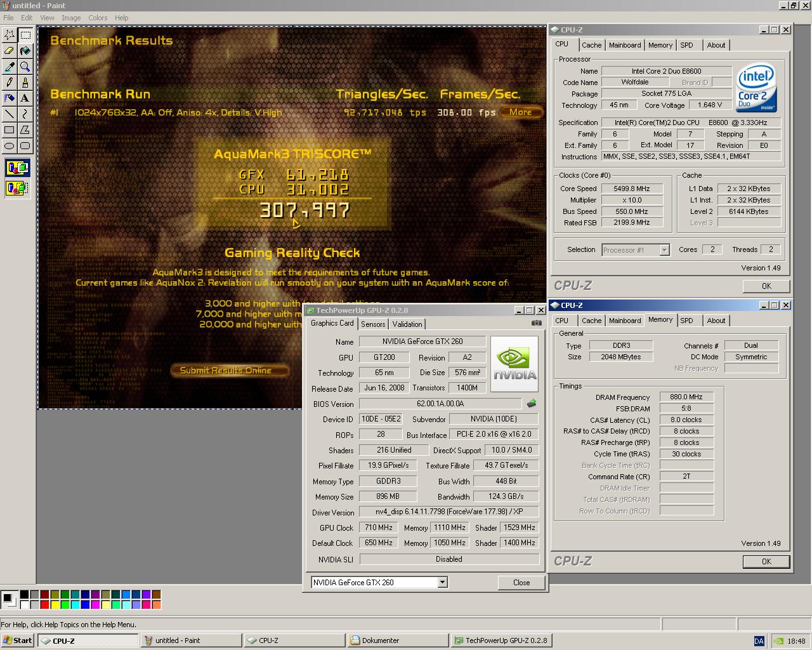Viewport: 812px width, 650px height.
Task: Open the Colors menu in Paint
Action: (98, 18)
